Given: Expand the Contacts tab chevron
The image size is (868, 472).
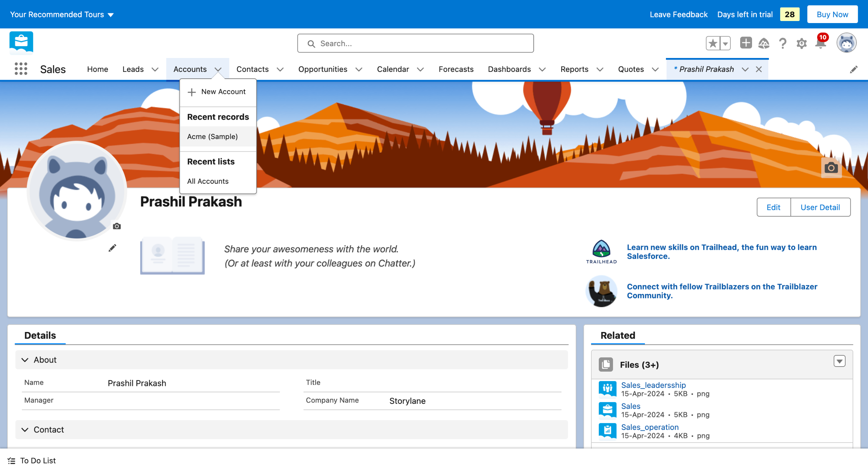Looking at the screenshot, I should [x=280, y=70].
